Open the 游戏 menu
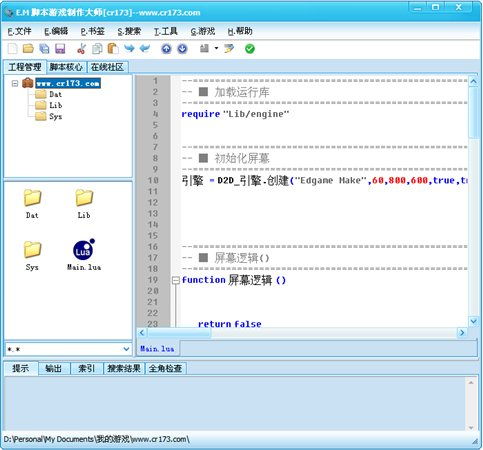The image size is (483, 450). point(203,31)
